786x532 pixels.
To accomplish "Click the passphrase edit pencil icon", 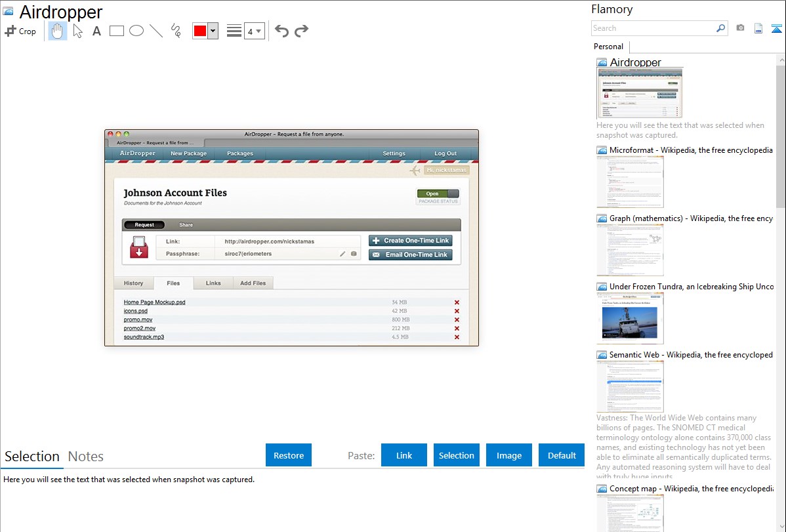I will point(342,254).
